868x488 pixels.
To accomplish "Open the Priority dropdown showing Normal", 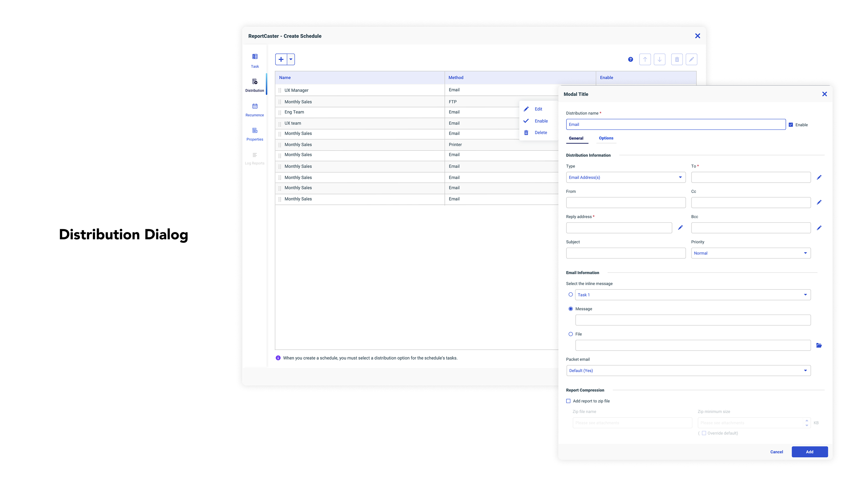I will pyautogui.click(x=751, y=253).
